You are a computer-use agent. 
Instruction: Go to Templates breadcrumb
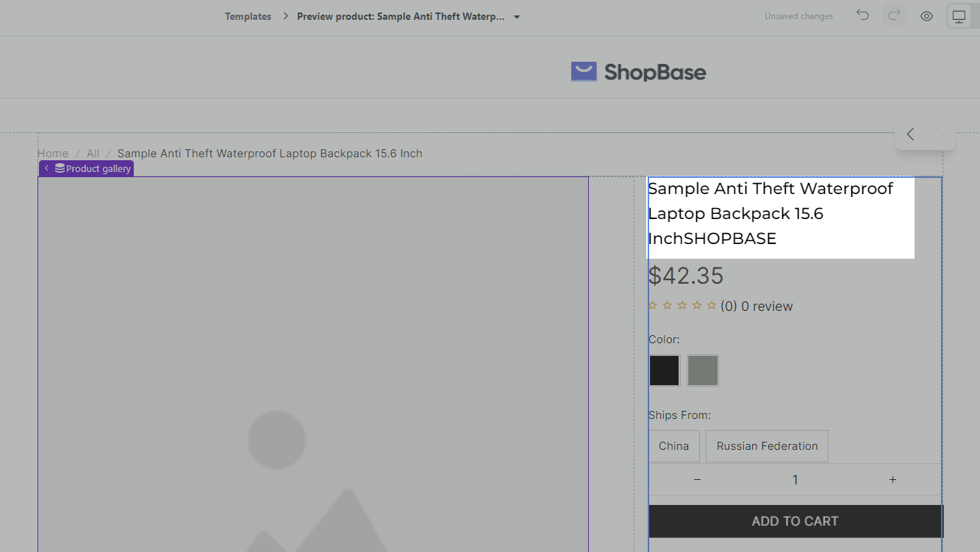tap(248, 16)
